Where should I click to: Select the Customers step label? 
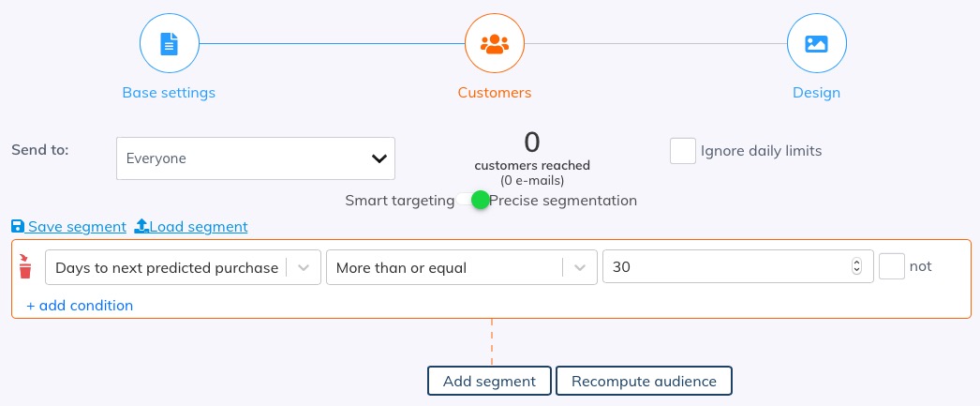494,93
